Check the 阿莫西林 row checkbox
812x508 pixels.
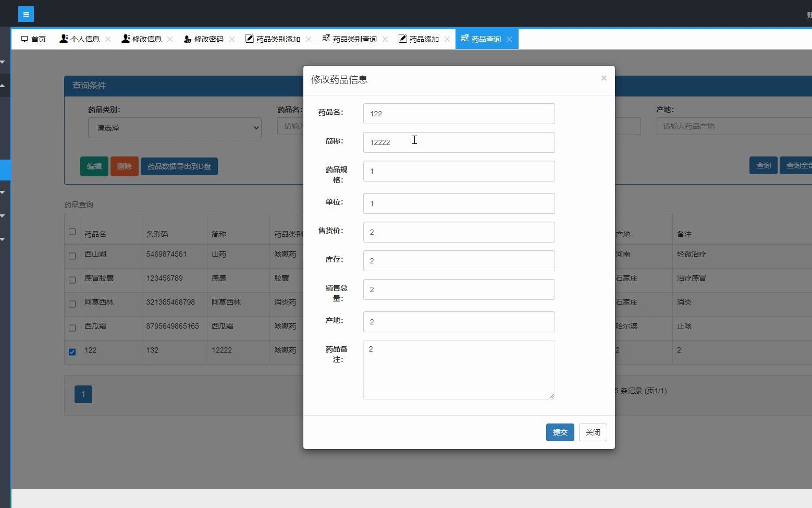(x=72, y=304)
